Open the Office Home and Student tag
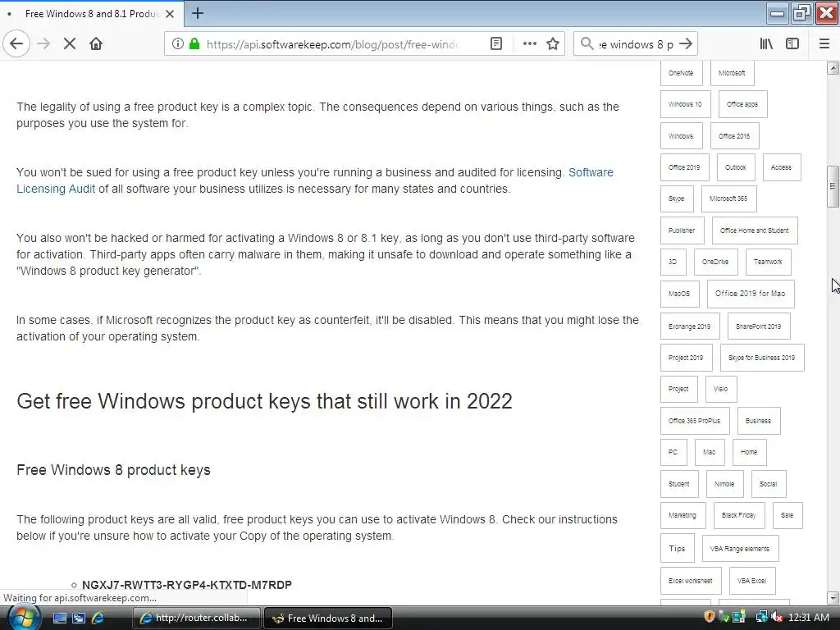 (755, 231)
